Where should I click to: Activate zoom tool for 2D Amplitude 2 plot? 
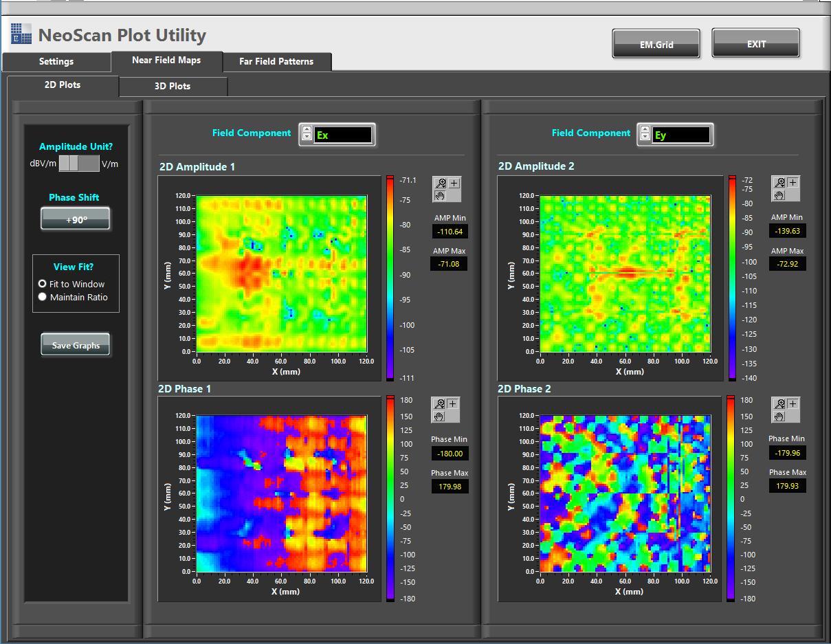pos(779,182)
